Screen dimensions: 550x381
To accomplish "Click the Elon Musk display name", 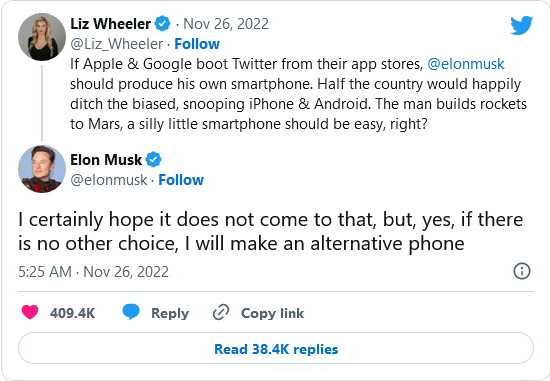I will point(106,160).
